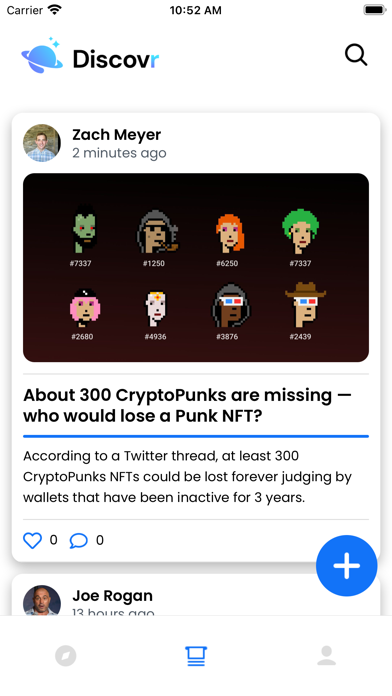Switch to the compass Explore tab
This screenshot has height=696, width=392.
pos(66,656)
